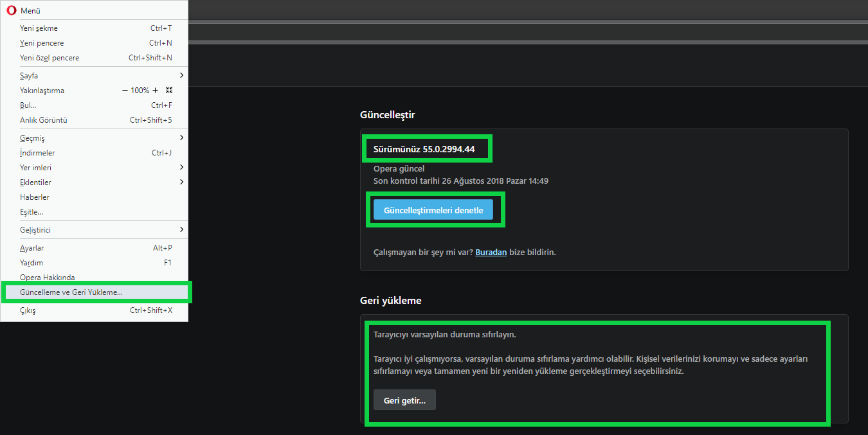Click Güncelleştirmeleri denetle button
This screenshot has height=435, width=868.
pyautogui.click(x=433, y=210)
